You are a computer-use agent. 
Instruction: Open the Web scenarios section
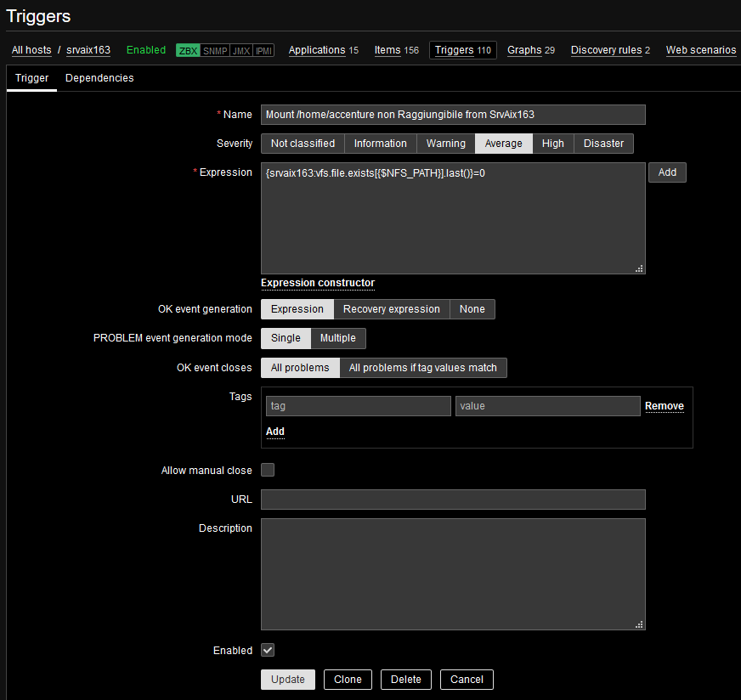pos(701,50)
